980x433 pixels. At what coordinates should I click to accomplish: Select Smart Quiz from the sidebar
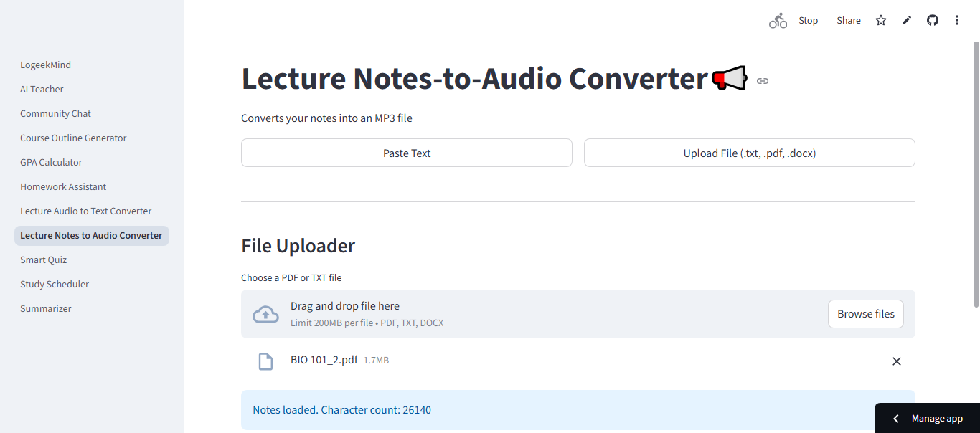click(43, 259)
